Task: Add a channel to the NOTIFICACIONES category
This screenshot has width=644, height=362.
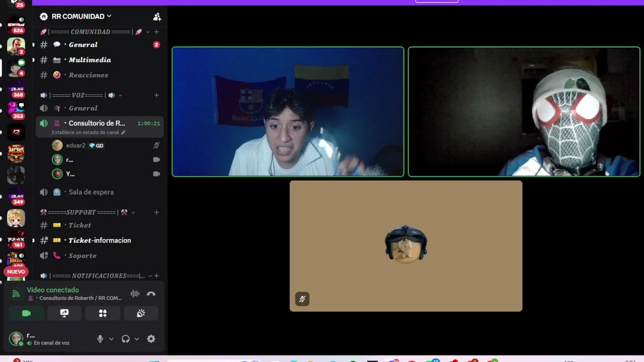Action: click(156, 276)
